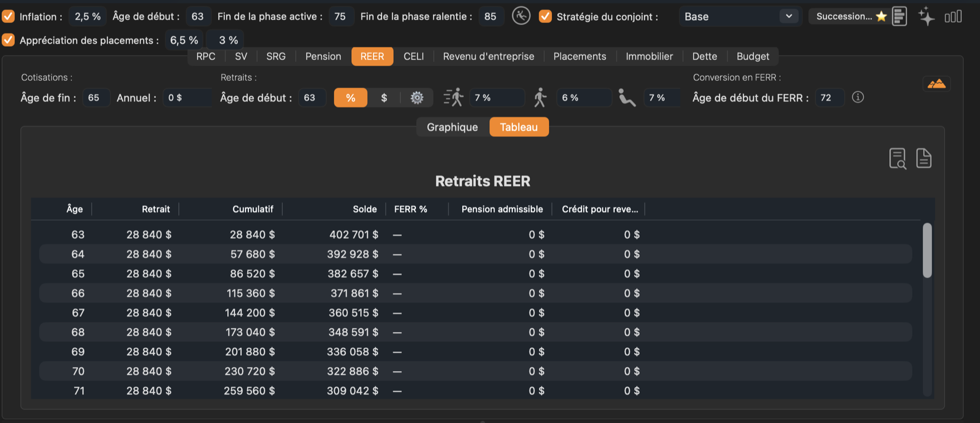Click the document export icon above table
Screen dimensions: 980x423
point(924,158)
